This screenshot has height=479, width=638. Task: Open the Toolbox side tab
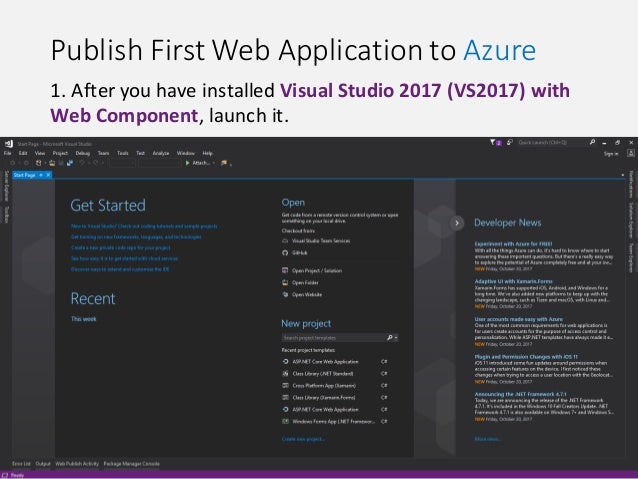[6, 214]
